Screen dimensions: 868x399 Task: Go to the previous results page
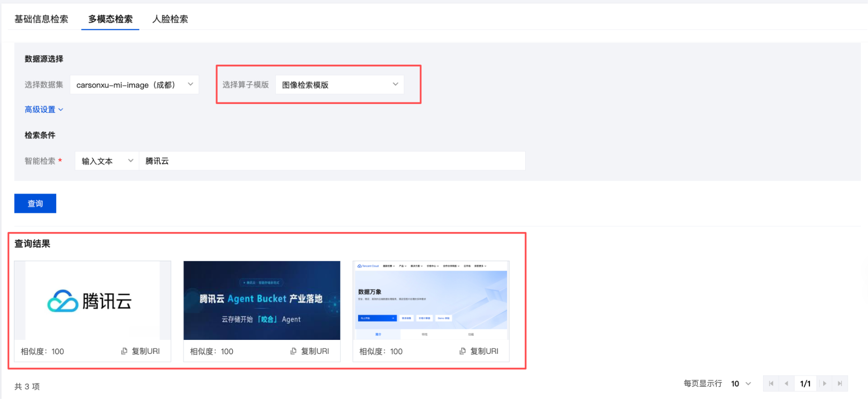click(786, 384)
